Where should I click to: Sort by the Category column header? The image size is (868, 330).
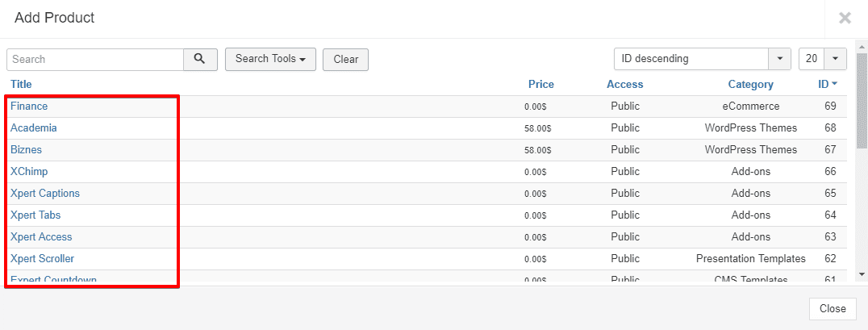pos(750,84)
